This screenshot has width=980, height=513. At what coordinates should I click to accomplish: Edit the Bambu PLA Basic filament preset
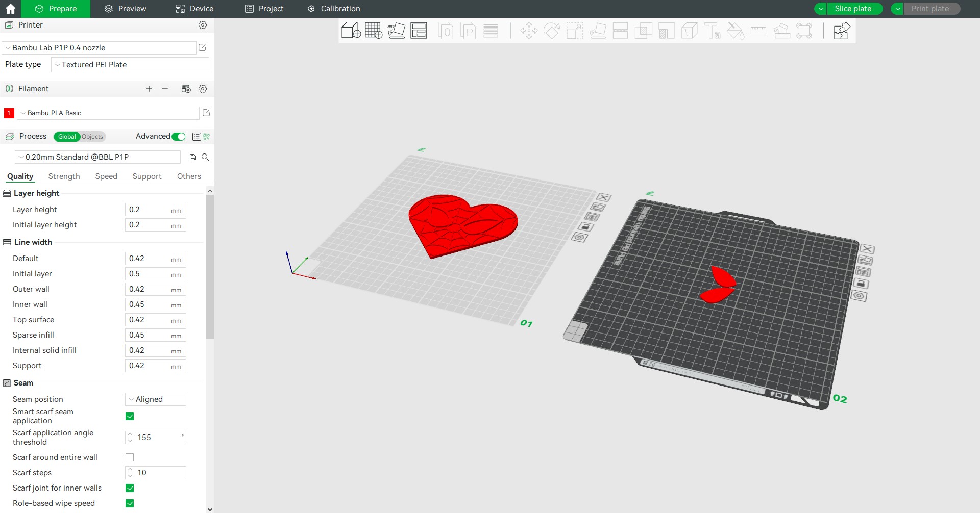pyautogui.click(x=206, y=113)
